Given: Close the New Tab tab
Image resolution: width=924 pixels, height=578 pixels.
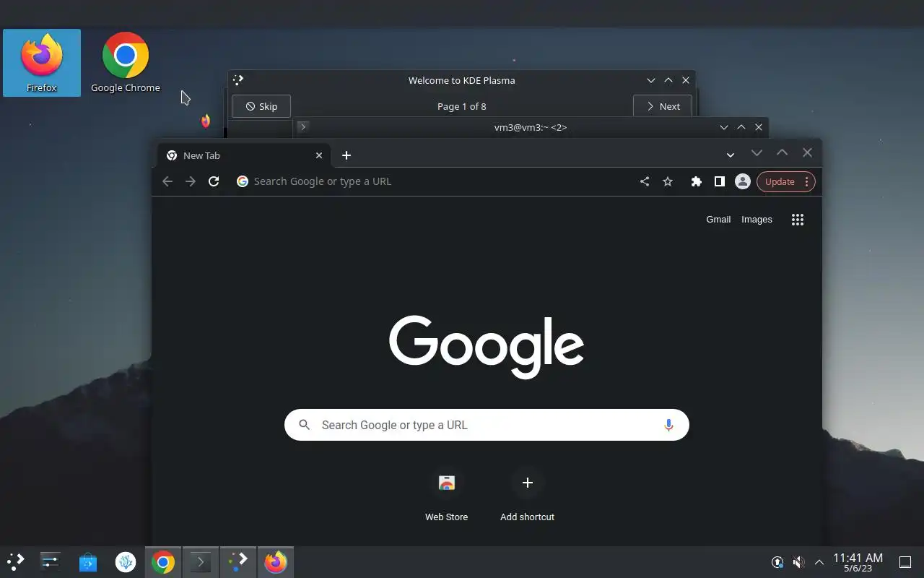Looking at the screenshot, I should click(319, 155).
